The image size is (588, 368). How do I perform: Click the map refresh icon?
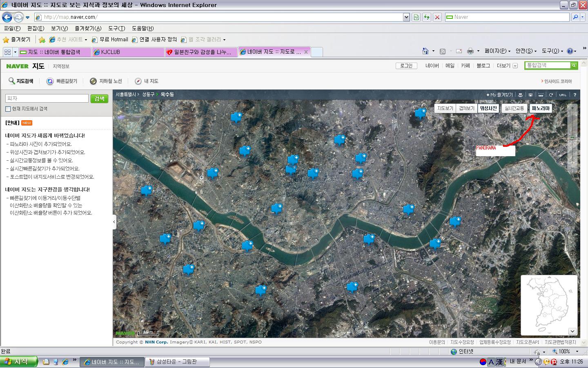tap(551, 95)
